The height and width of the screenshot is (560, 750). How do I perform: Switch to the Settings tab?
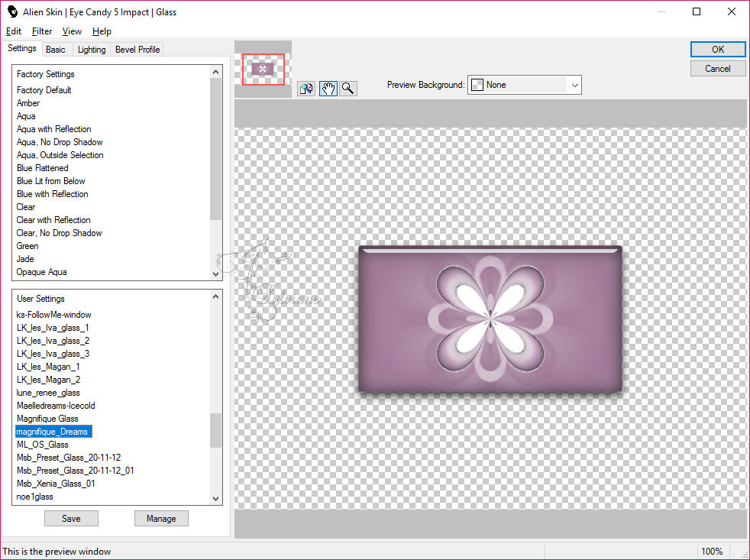[x=22, y=48]
